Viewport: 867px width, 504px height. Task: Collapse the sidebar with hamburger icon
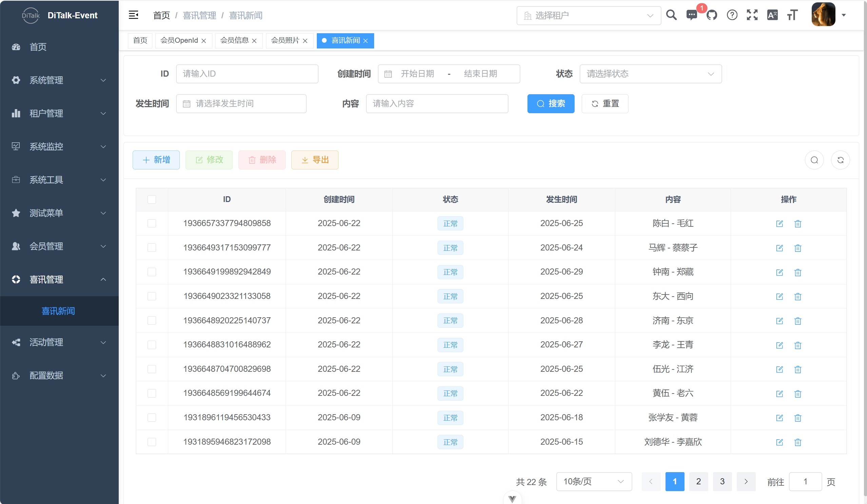pos(134,15)
